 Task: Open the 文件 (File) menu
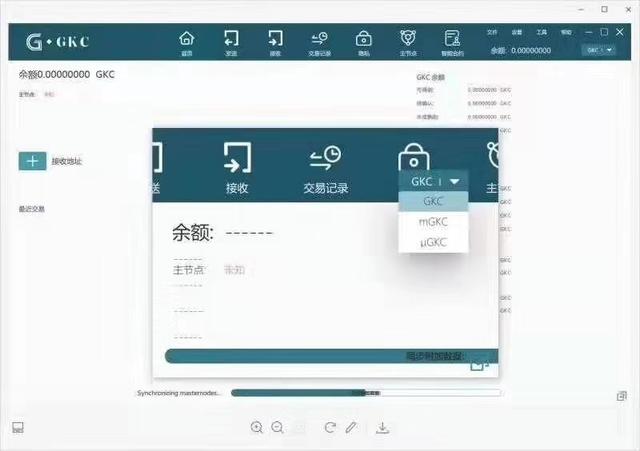[x=492, y=32]
